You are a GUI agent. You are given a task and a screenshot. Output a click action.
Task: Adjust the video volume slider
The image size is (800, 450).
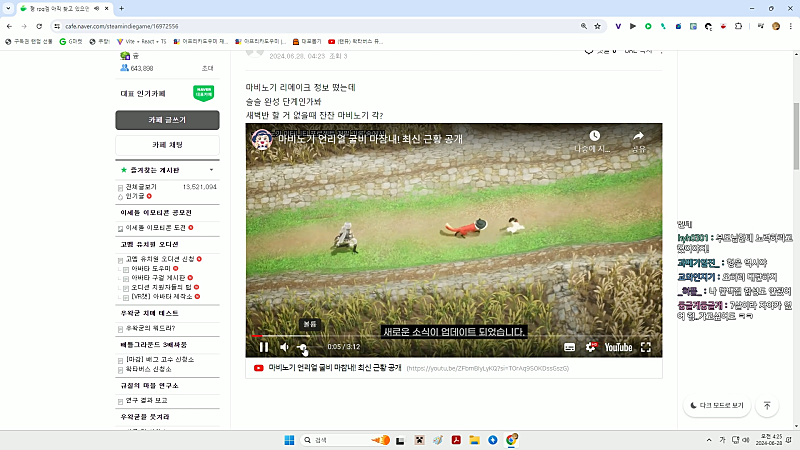pyautogui.click(x=308, y=347)
